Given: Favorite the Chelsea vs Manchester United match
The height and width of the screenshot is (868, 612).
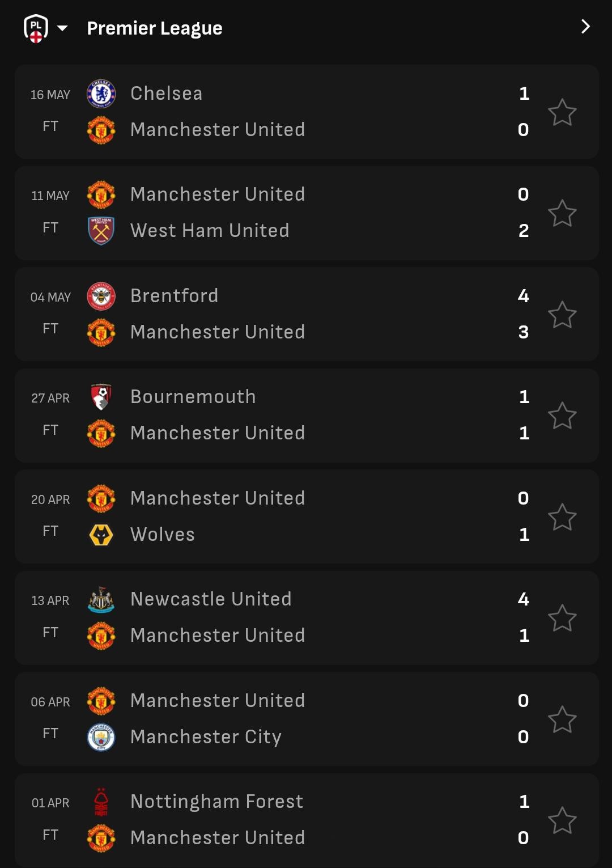Looking at the screenshot, I should (x=562, y=112).
